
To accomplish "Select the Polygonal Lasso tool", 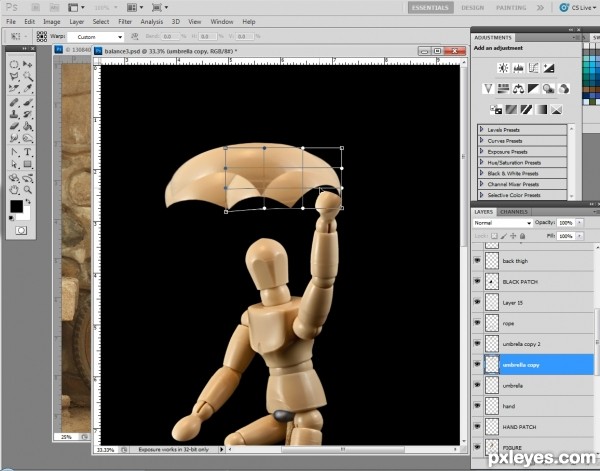I will coord(14,77).
